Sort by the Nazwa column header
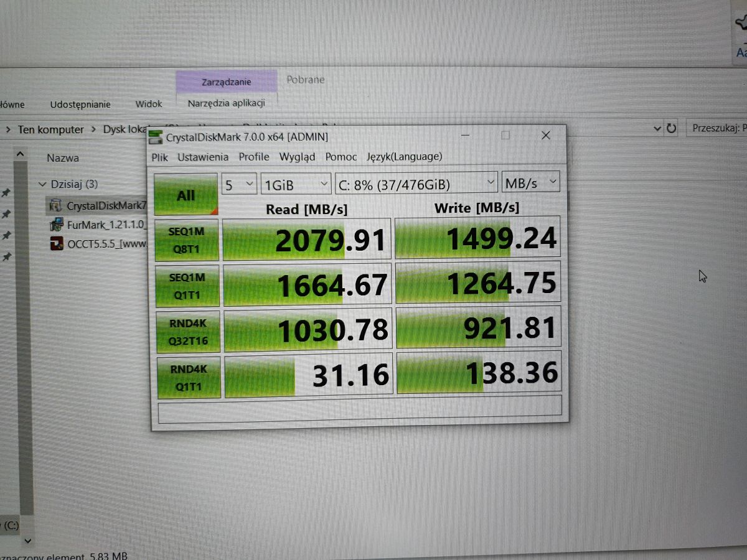 coord(63,158)
